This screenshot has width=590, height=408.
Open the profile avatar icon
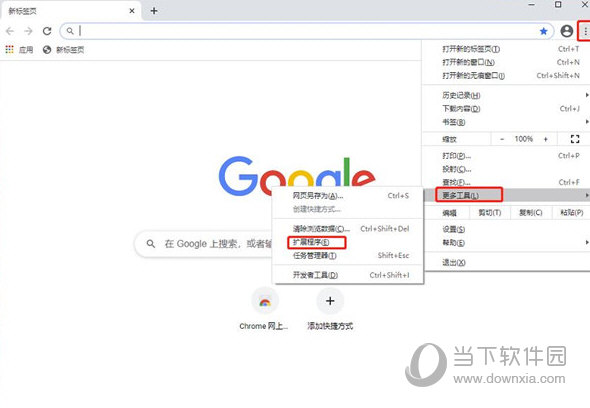[566, 31]
